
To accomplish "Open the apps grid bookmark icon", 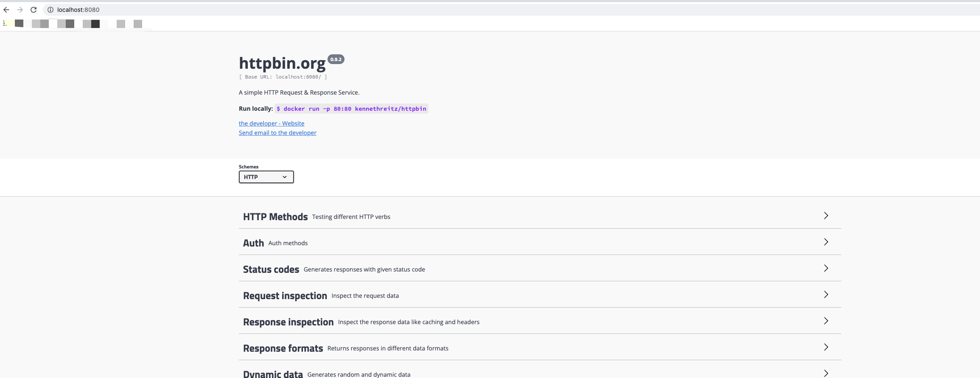I will pos(5,24).
